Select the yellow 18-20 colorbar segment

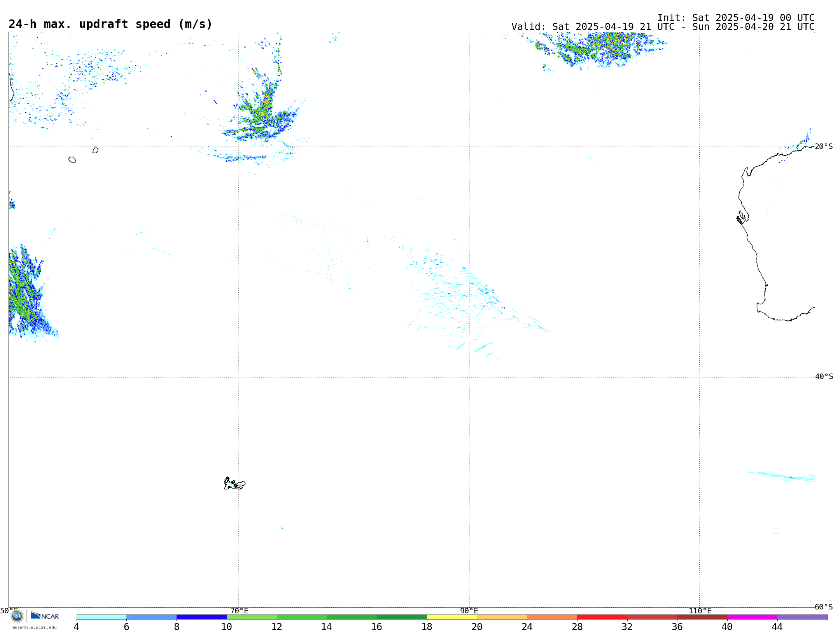pyautogui.click(x=452, y=617)
